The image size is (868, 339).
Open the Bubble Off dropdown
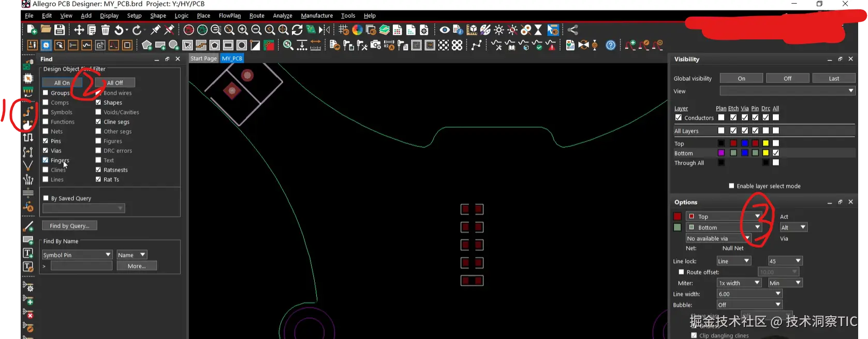tap(749, 305)
